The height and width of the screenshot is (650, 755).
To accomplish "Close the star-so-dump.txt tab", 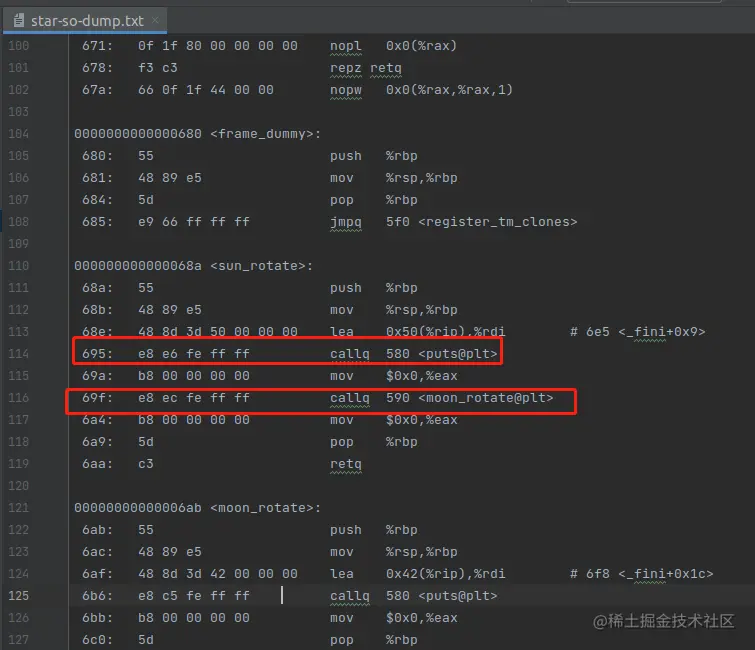I will (x=156, y=20).
